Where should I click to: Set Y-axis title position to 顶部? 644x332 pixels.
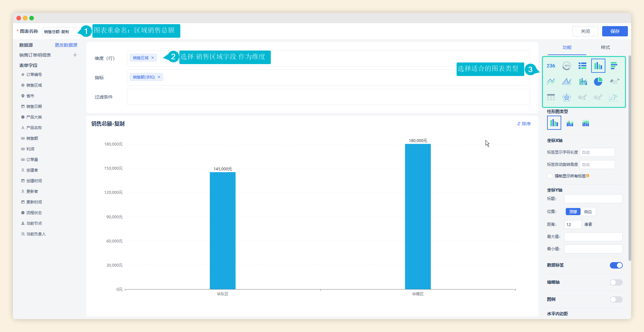[573, 212]
